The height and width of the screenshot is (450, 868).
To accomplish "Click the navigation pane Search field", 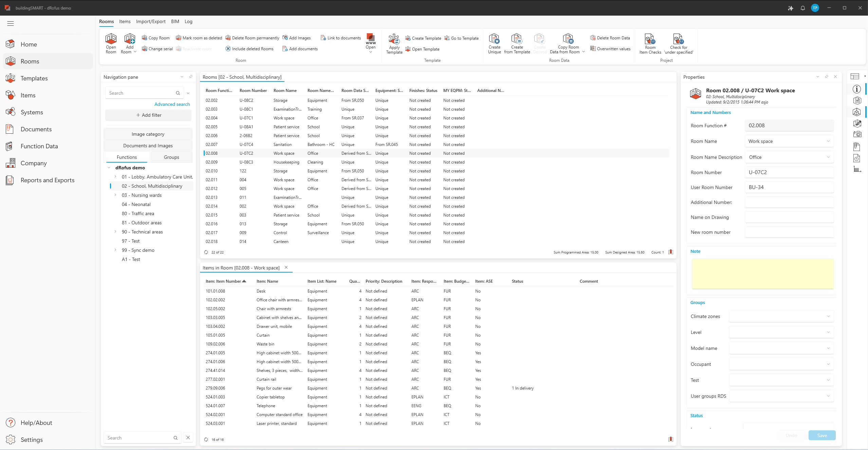I will point(145,93).
